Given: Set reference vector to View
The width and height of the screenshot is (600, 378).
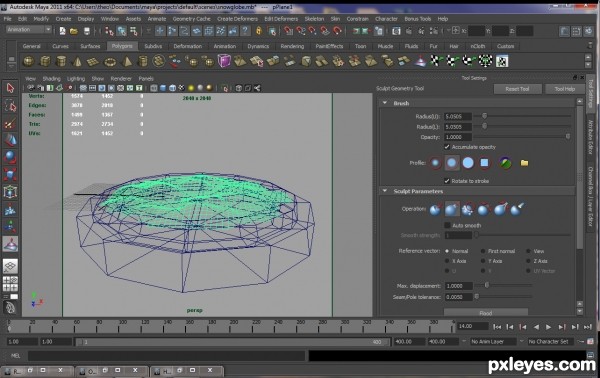Looking at the screenshot, I should (528, 251).
